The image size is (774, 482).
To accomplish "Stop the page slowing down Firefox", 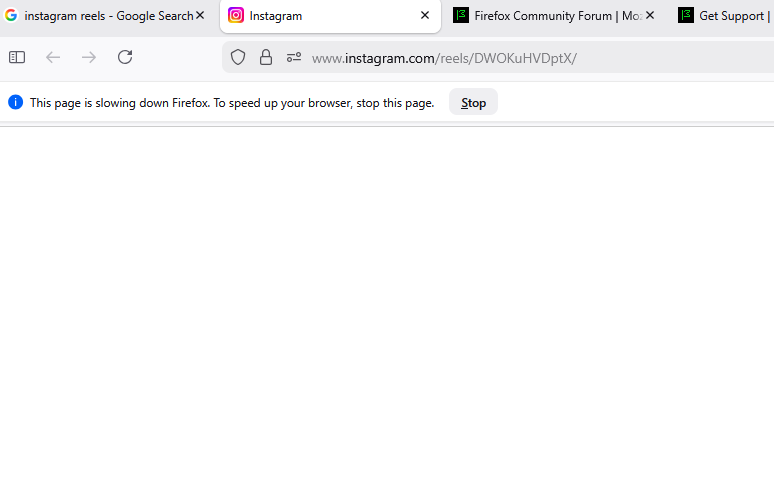I will (x=473, y=102).
